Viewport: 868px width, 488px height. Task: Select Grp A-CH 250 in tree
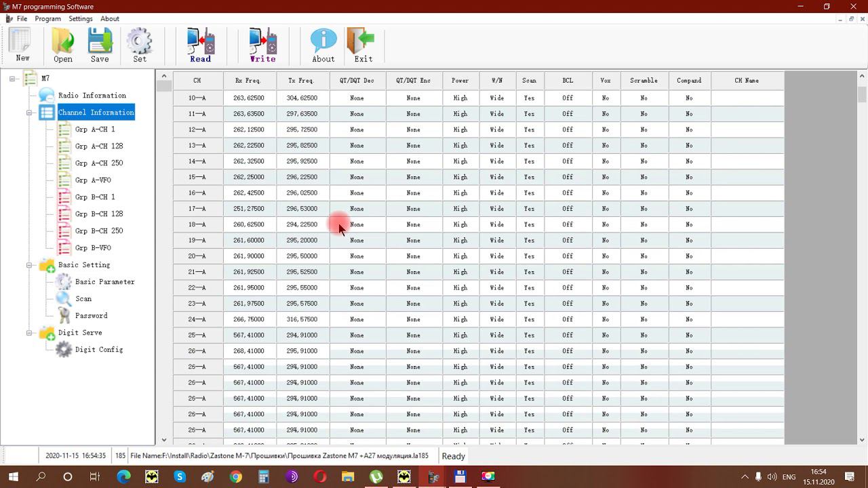click(x=99, y=163)
